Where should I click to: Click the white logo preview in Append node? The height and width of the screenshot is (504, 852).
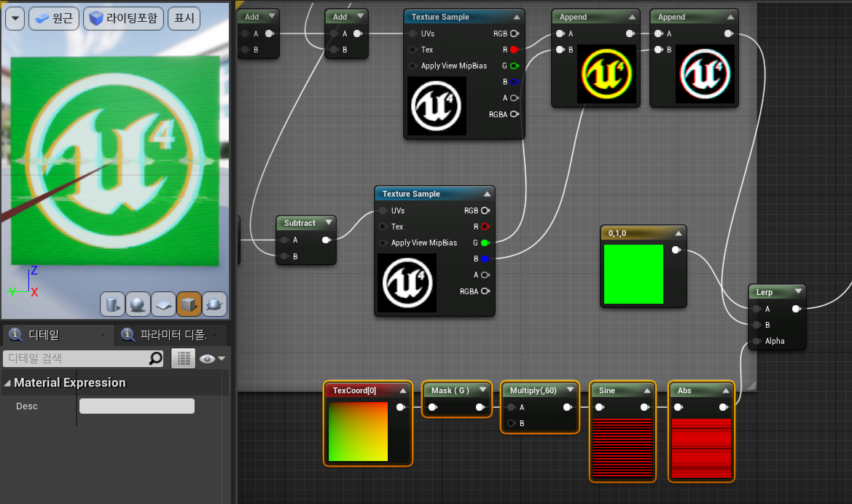coord(705,74)
